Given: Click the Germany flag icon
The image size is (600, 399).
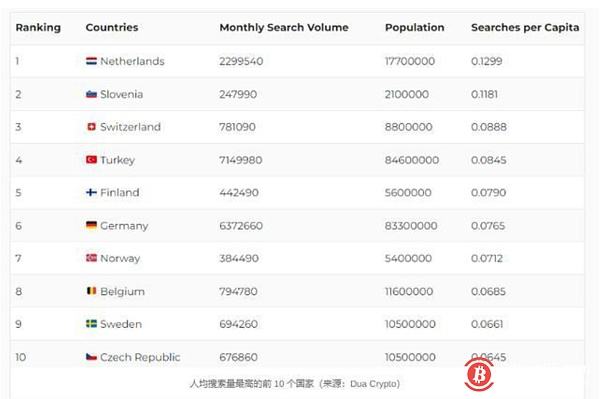Looking at the screenshot, I should point(91,225).
